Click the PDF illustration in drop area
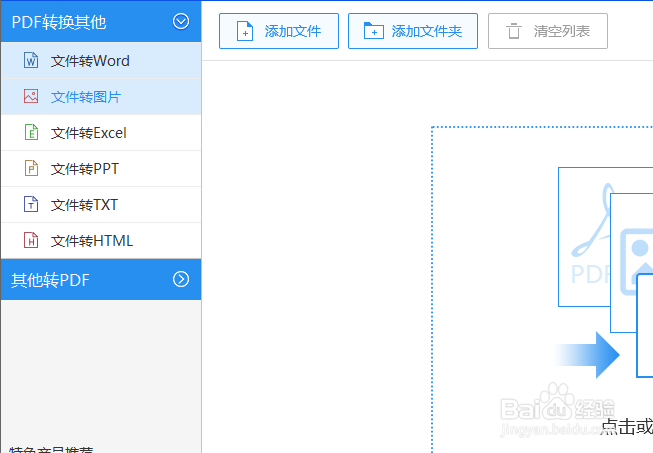This screenshot has height=453, width=653. (x=584, y=236)
